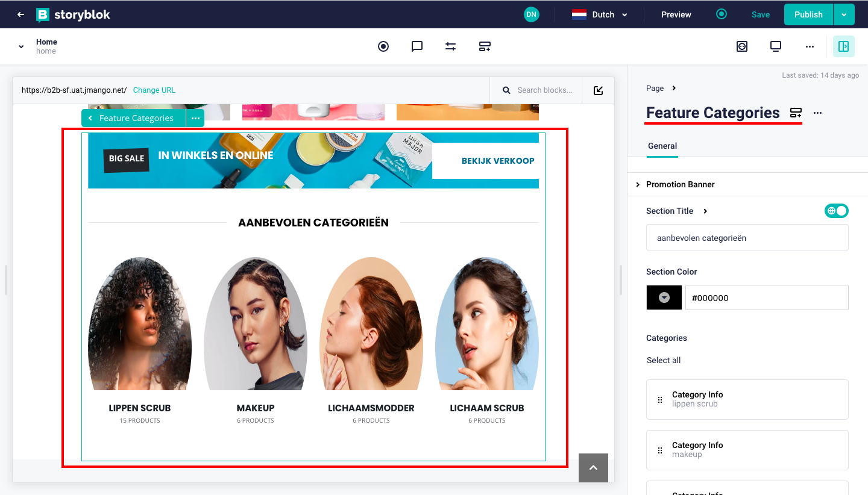Open the Dutch language dropdown
868x495 pixels.
click(x=600, y=14)
